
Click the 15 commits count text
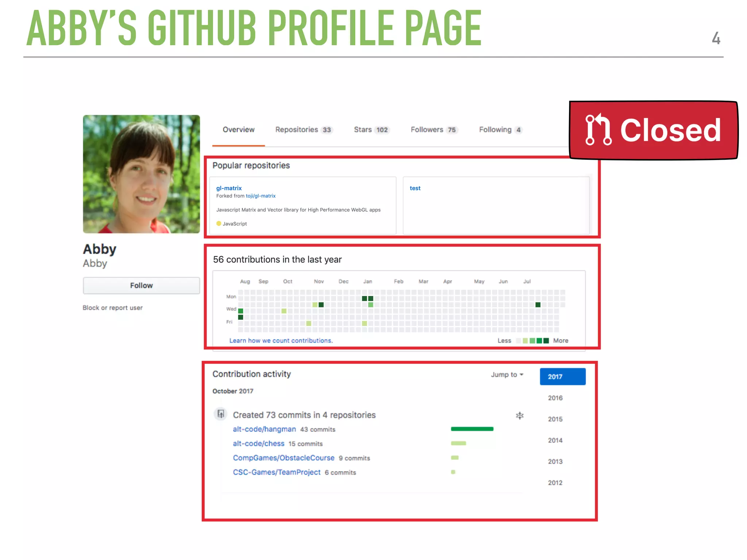(306, 444)
